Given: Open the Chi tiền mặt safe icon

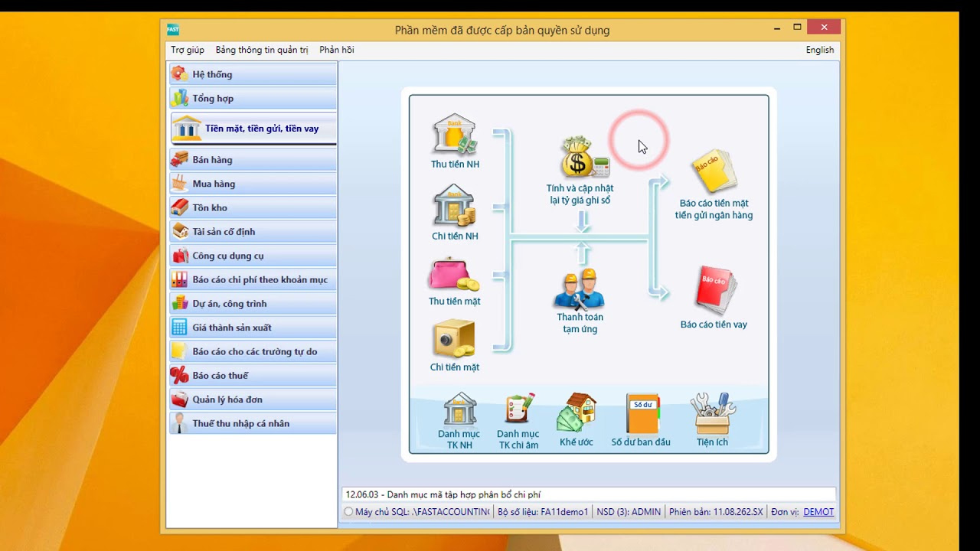Looking at the screenshot, I should tap(455, 338).
